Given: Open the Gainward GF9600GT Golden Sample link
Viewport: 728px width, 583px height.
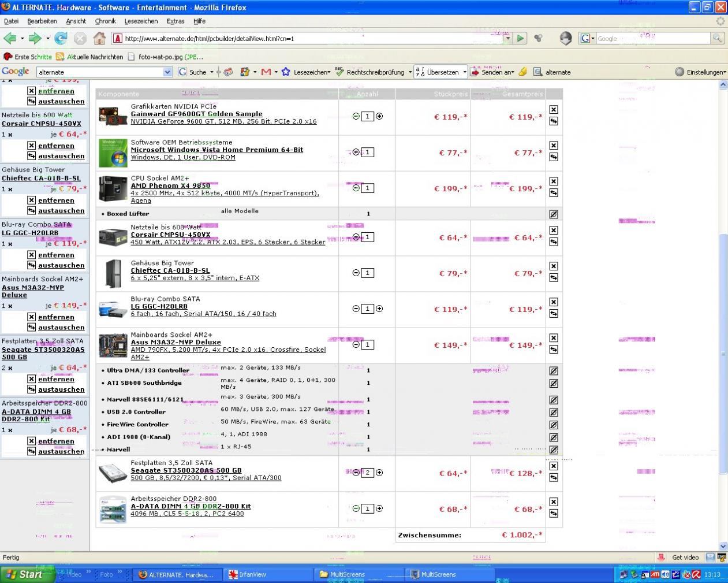Looking at the screenshot, I should [196, 114].
